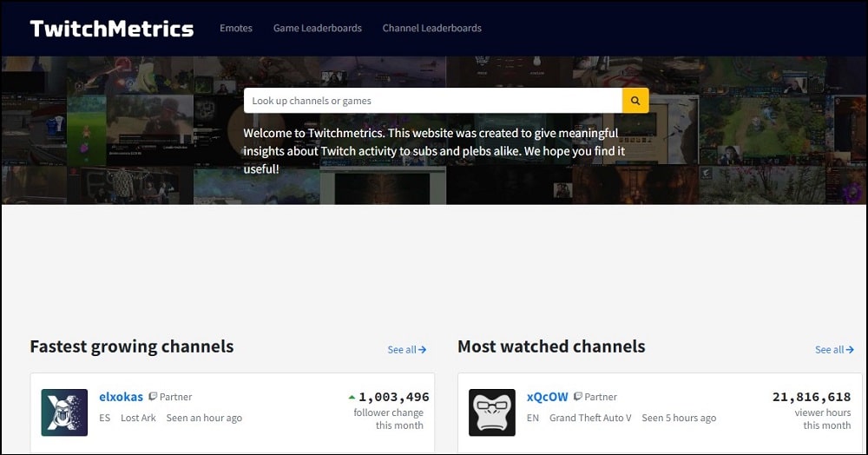The image size is (868, 455).
Task: Open the Emotes page
Action: pos(236,29)
